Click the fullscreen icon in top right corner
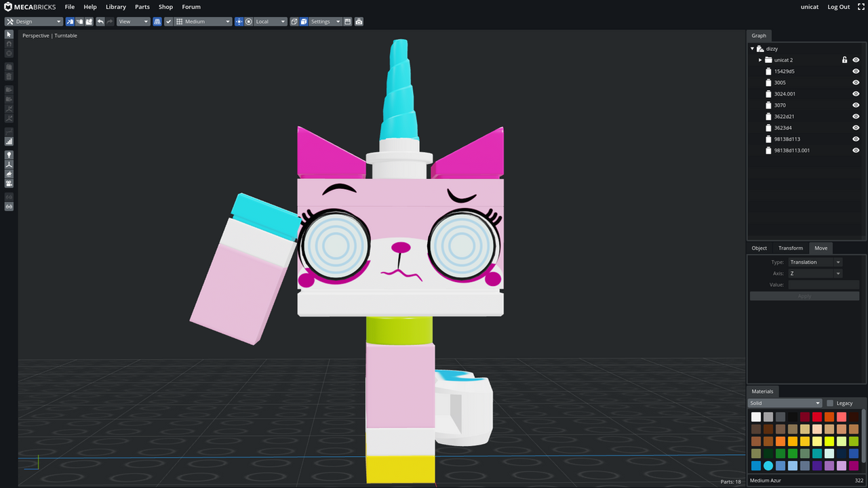Image resolution: width=868 pixels, height=488 pixels. pyautogui.click(x=861, y=7)
